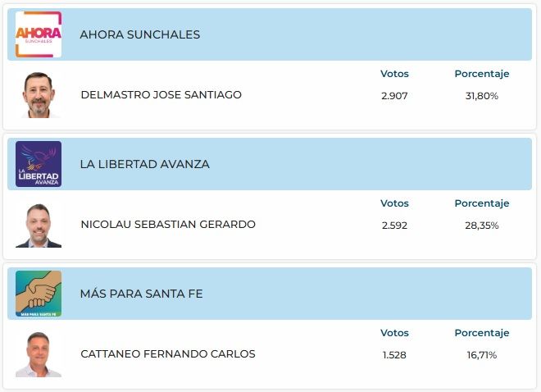Viewport: 541px width, 392px height.
Task: Click the 1.528 vote count
Action: coord(394,355)
